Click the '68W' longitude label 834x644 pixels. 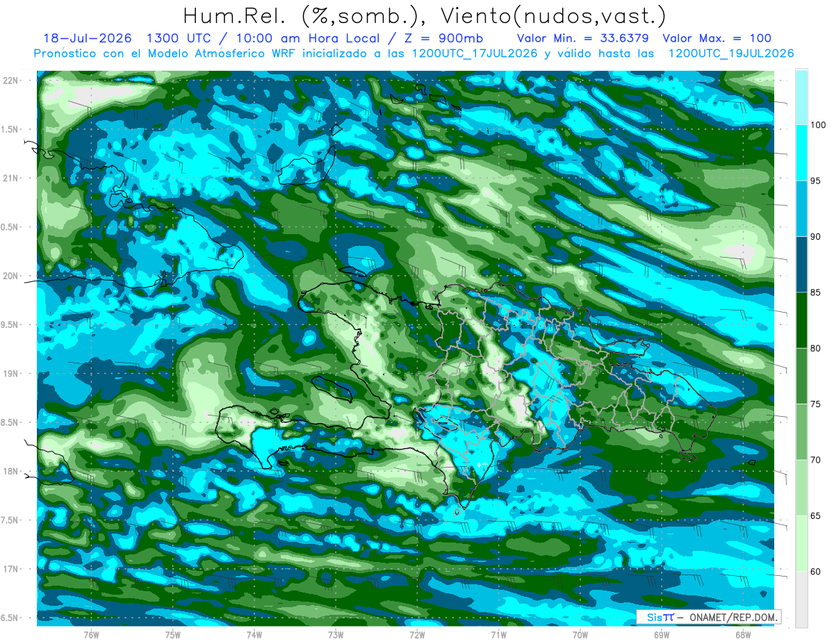pyautogui.click(x=743, y=634)
